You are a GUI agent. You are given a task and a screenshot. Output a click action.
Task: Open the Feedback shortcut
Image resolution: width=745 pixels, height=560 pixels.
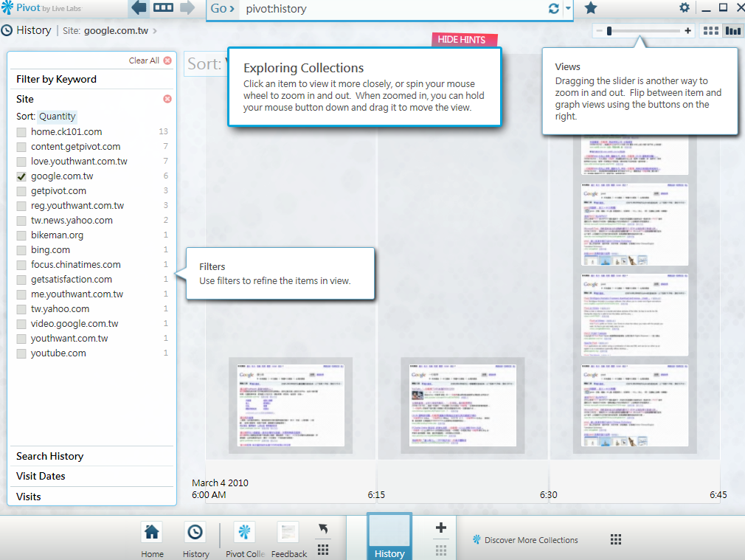pos(288,533)
